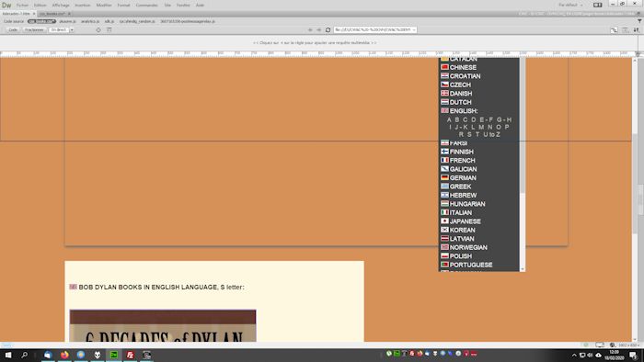Open the Insertion menu
Viewport: 644px width, 362px height.
(x=82, y=5)
